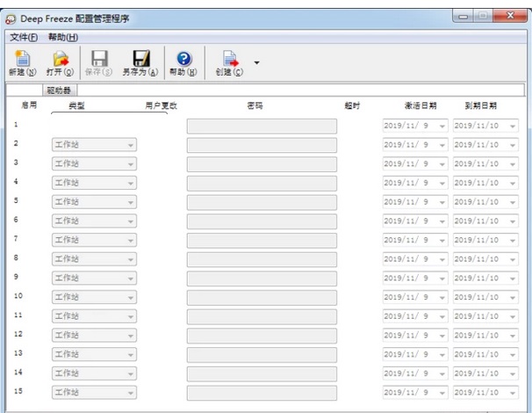The width and height of the screenshot is (532, 413).
Task: Click the row 1 password field
Action: pyautogui.click(x=262, y=126)
